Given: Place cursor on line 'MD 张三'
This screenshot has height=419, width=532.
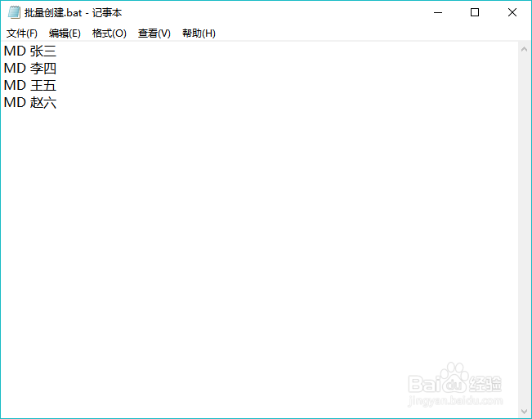Looking at the screenshot, I should coord(30,51).
